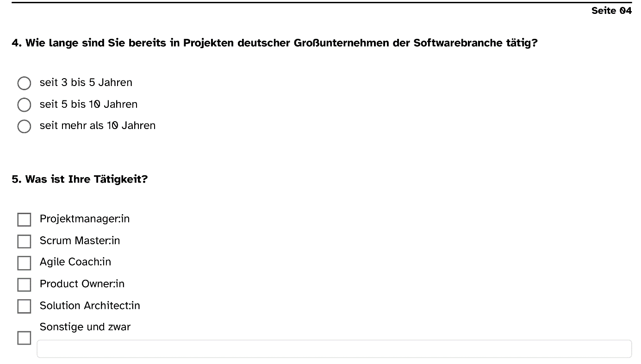Image resolution: width=641 pixels, height=364 pixels.
Task: Toggle the Solution Architect:in checkbox
Action: [x=24, y=306]
